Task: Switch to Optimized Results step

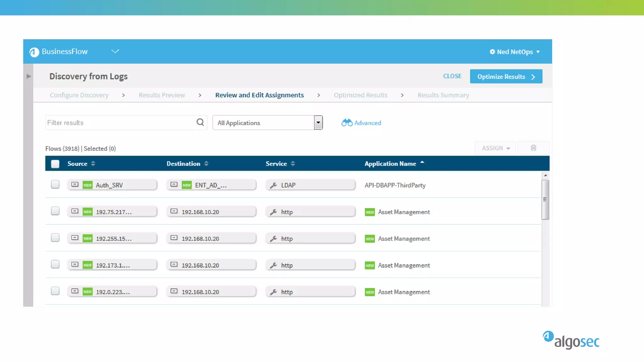Action: pyautogui.click(x=360, y=95)
